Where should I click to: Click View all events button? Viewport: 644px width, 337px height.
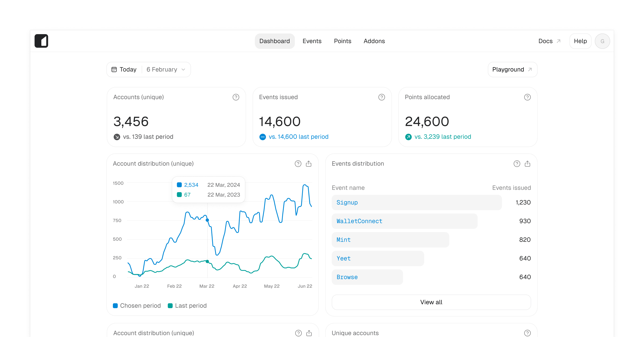pos(431,302)
